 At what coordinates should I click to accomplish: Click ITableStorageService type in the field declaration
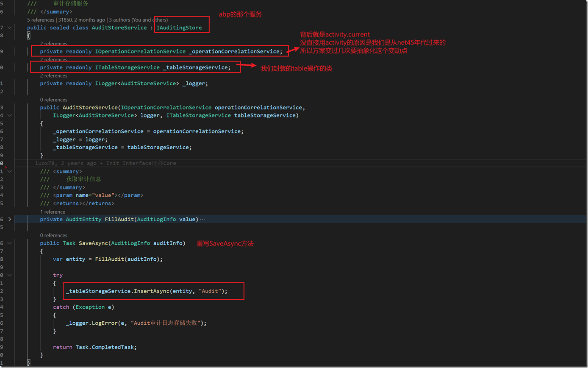click(128, 67)
